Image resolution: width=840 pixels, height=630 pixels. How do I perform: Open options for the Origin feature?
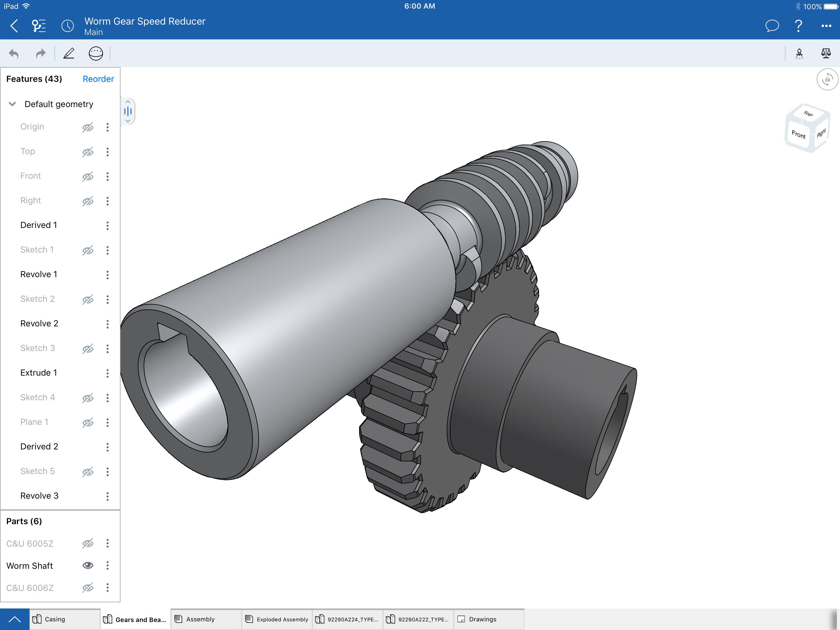pos(108,127)
